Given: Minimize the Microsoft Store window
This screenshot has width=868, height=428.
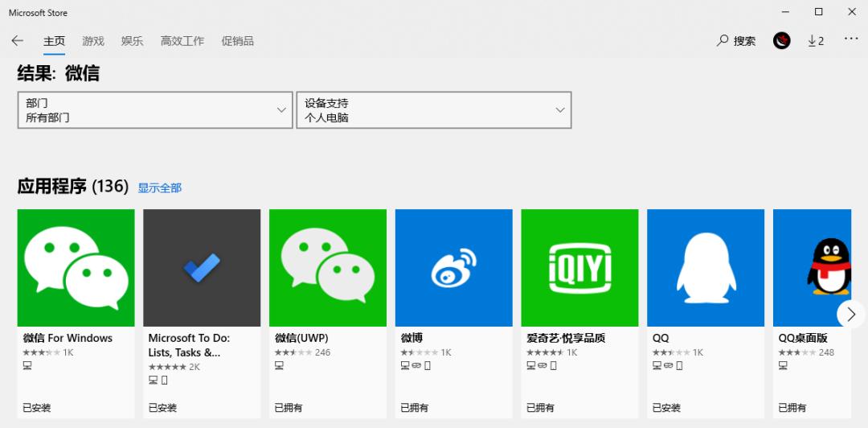Looking at the screenshot, I should coord(785,11).
